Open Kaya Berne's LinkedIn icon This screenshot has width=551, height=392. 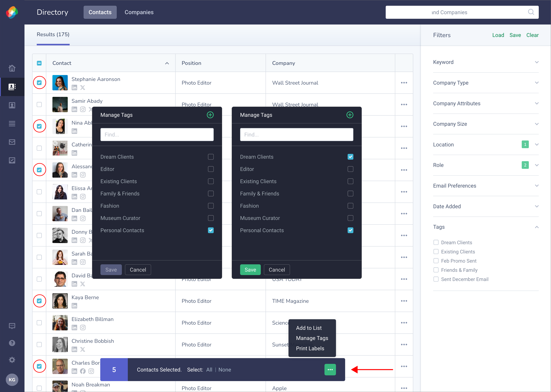(74, 306)
